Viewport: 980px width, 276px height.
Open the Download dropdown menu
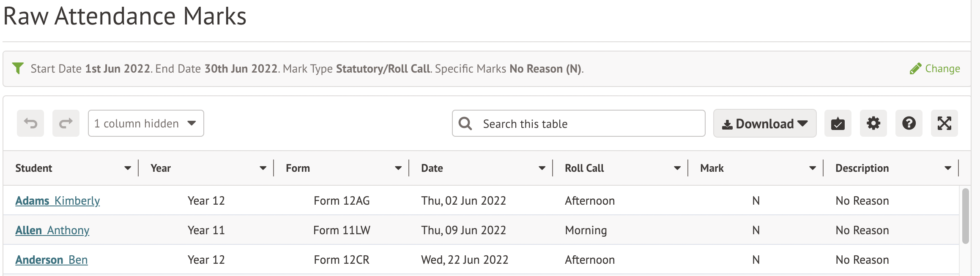point(764,123)
